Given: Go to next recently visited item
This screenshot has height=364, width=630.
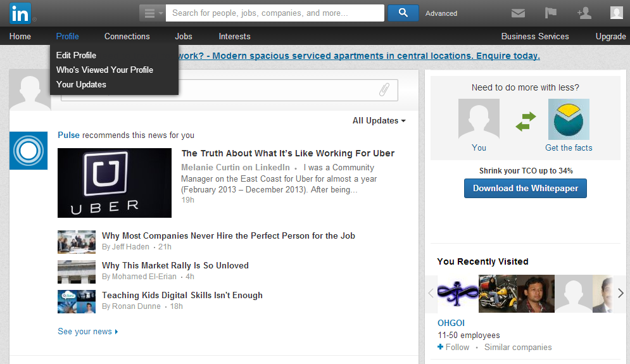Looking at the screenshot, I should coord(621,293).
